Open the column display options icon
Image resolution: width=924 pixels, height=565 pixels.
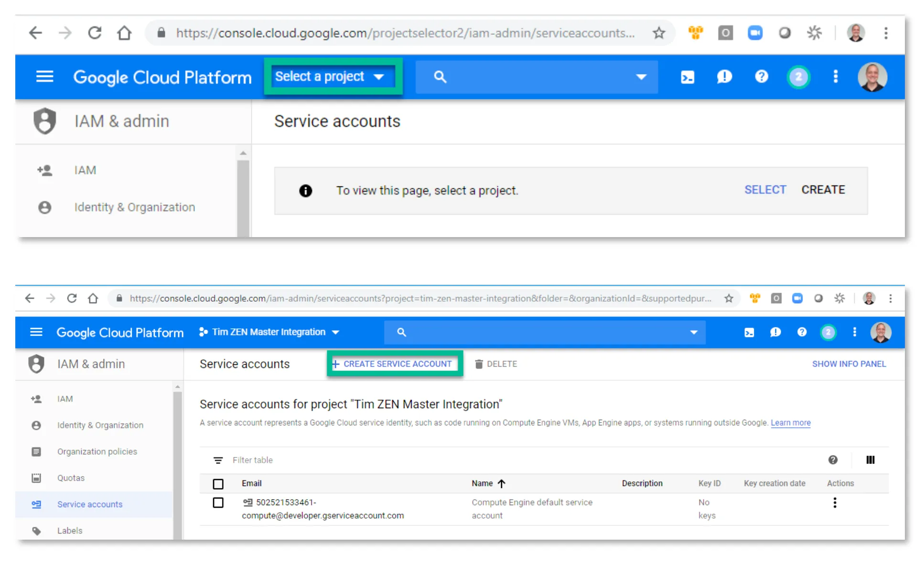pos(870,460)
